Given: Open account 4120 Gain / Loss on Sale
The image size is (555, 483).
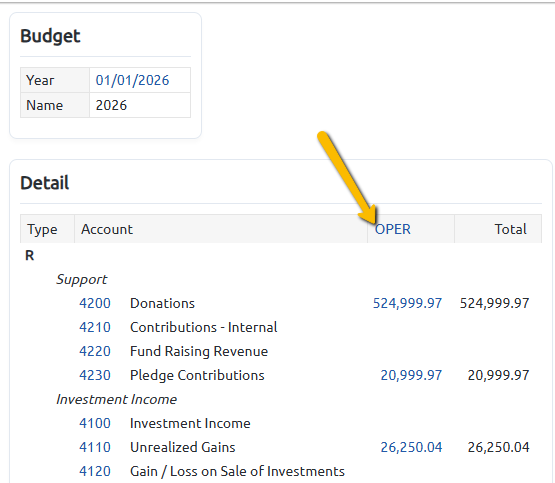Looking at the screenshot, I should [95, 471].
